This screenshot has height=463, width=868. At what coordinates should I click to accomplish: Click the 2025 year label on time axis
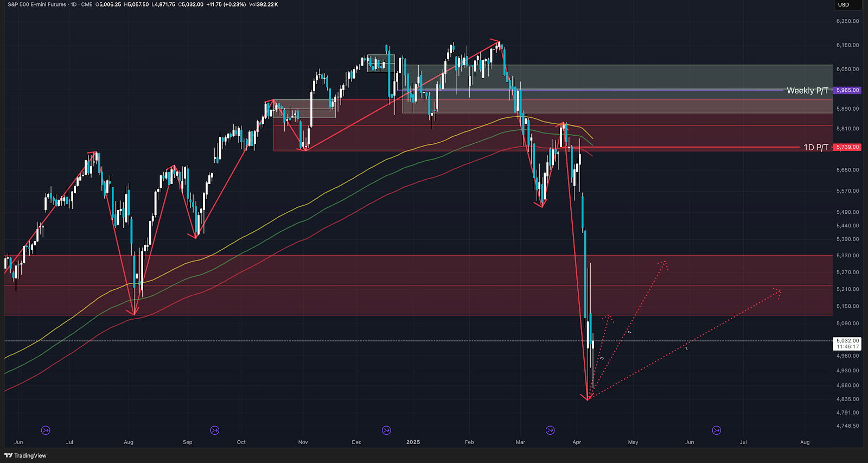(413, 442)
